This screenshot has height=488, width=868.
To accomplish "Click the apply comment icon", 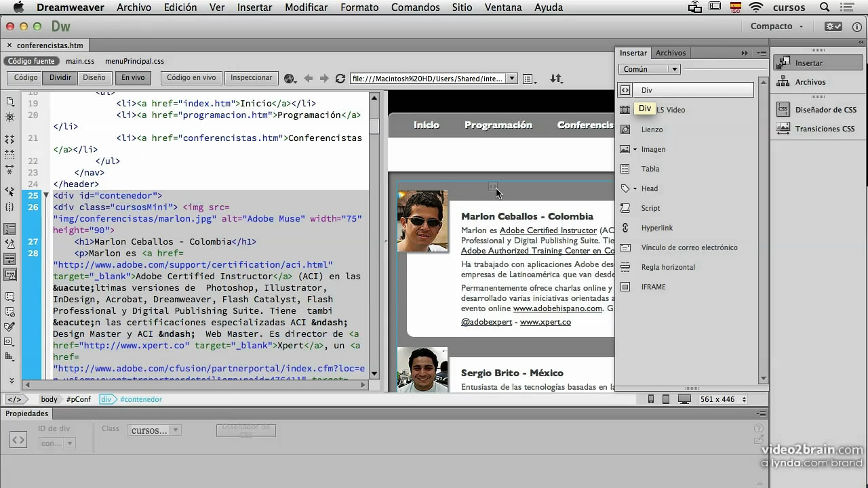I will click(9, 296).
